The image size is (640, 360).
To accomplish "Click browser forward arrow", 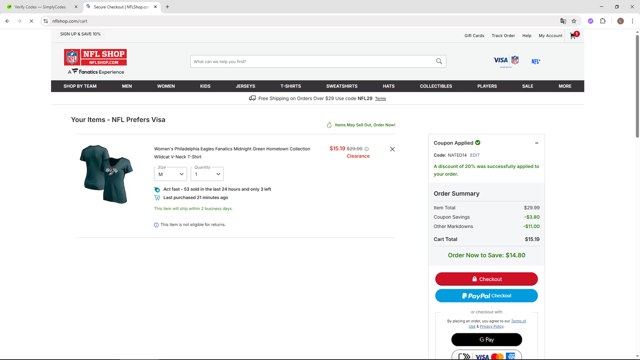I will (19, 21).
